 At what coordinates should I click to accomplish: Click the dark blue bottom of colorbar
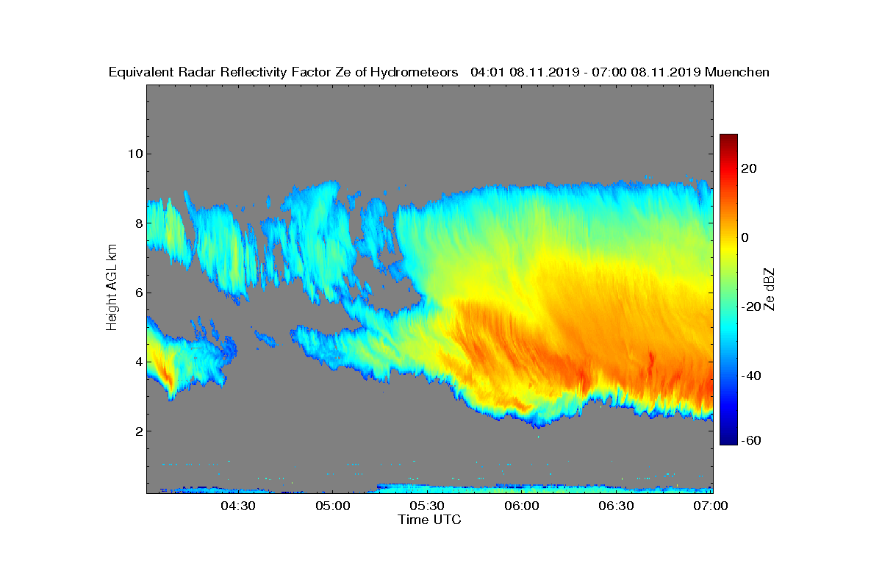click(728, 441)
